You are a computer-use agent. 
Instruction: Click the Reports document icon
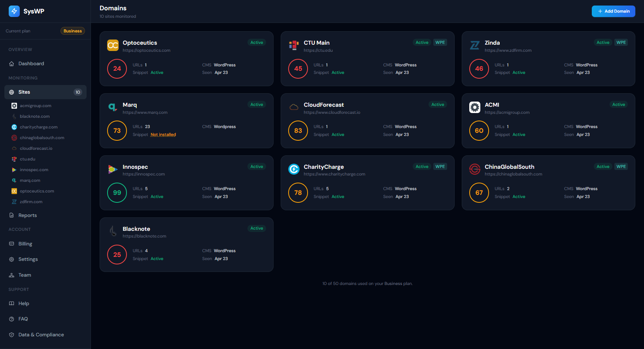(x=11, y=215)
